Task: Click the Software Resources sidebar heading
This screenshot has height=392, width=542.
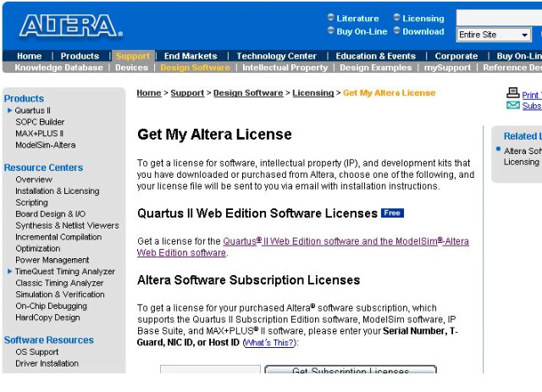Action: point(49,340)
